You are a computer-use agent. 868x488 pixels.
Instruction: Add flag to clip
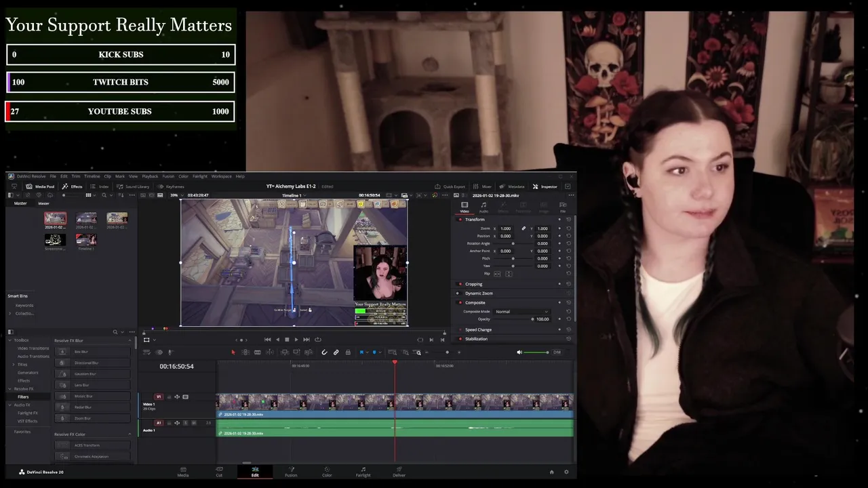tap(362, 352)
